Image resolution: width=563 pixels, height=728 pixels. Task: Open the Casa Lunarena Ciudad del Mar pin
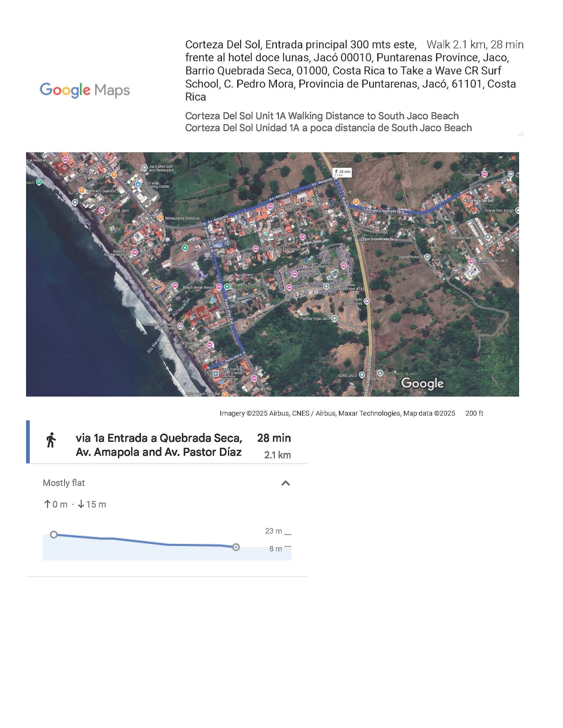pyautogui.click(x=327, y=286)
